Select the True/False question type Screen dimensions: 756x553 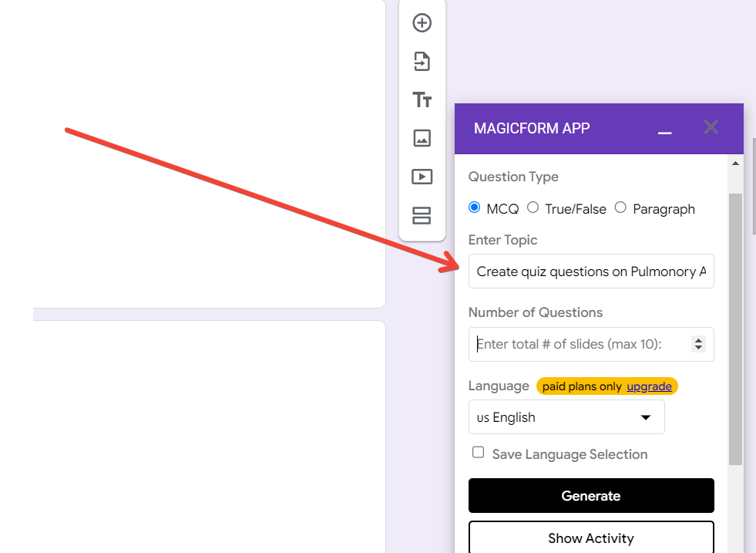533,207
